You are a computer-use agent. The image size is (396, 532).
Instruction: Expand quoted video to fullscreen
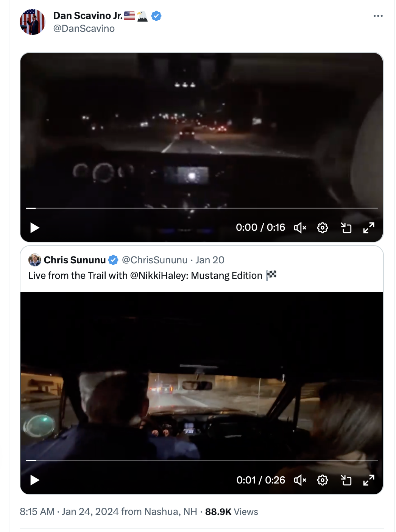point(369,480)
